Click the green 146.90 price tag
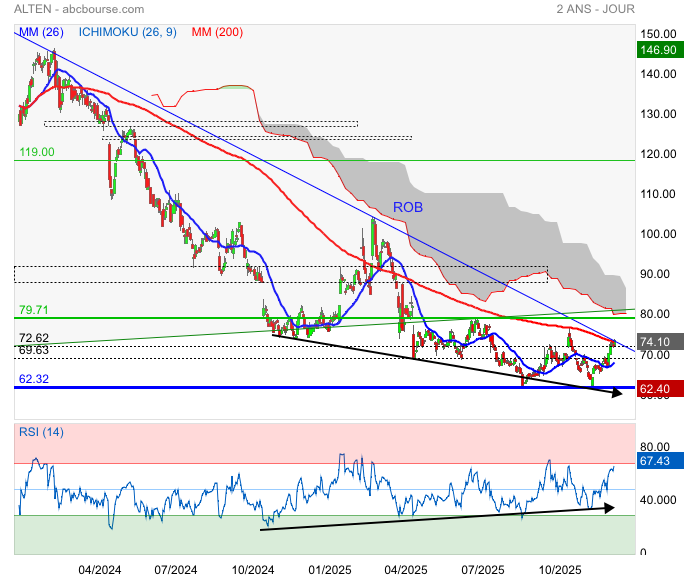684x580 pixels. pos(660,50)
